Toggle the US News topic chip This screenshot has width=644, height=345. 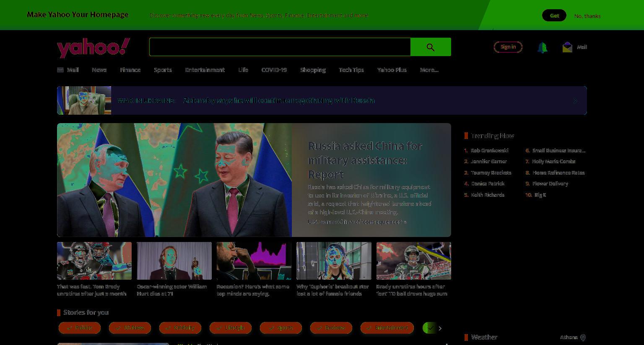click(x=130, y=328)
